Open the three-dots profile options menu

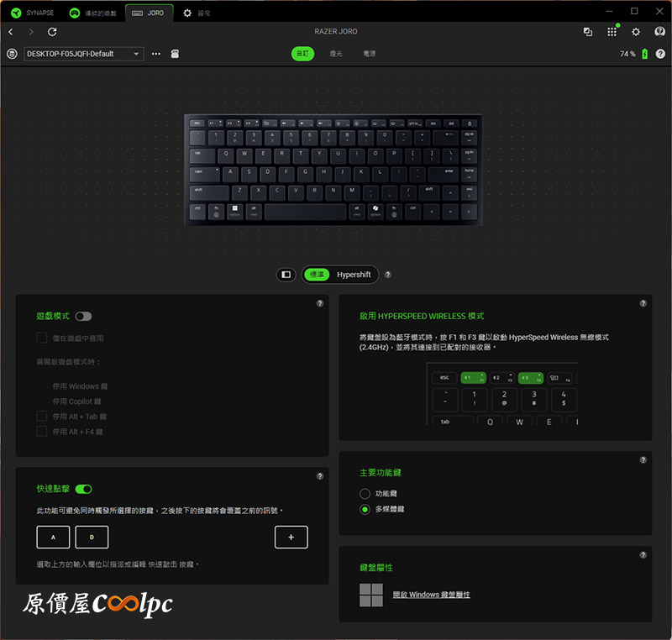pyautogui.click(x=156, y=54)
